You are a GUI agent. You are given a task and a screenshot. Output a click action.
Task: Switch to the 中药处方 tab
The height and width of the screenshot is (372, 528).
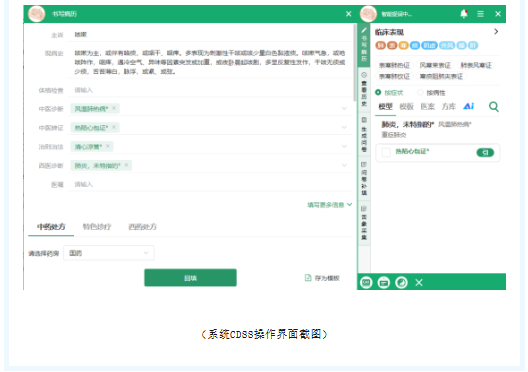[51, 227]
